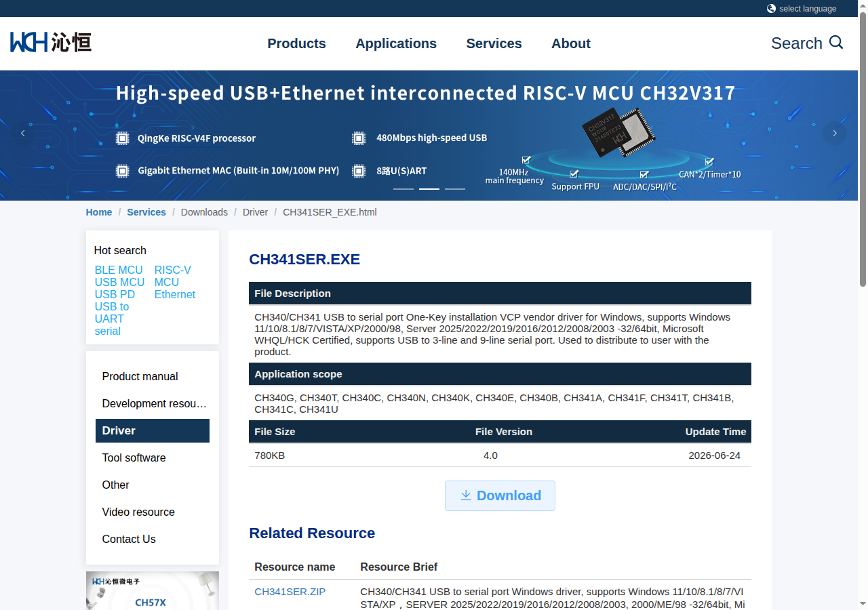Select third banner slide indicator

point(455,188)
